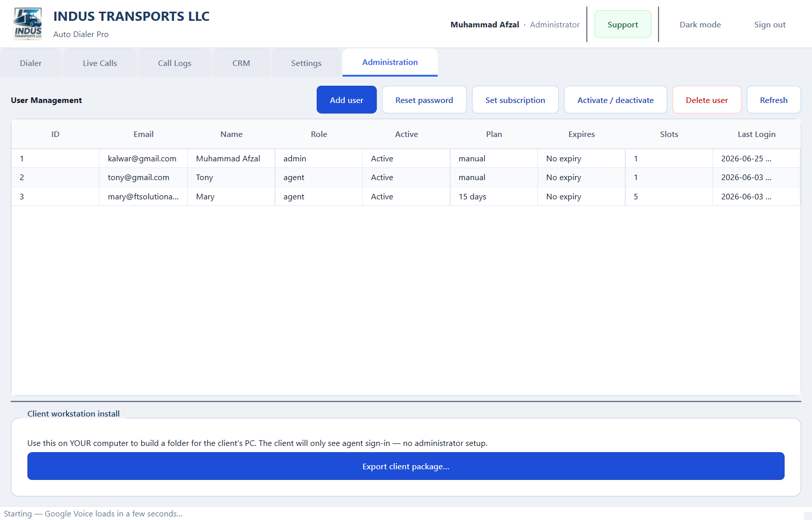Click the 2026-06-25 last login cell
This screenshot has height=520, width=812.
(756, 158)
